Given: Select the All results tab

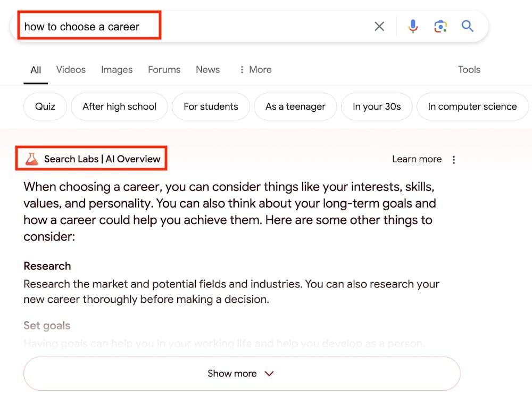Looking at the screenshot, I should [x=36, y=70].
